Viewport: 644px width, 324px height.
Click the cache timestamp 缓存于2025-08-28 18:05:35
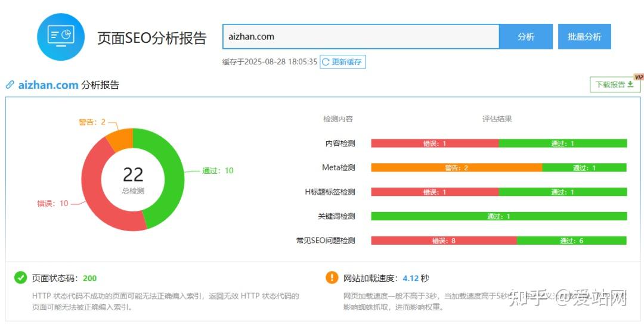pos(270,62)
